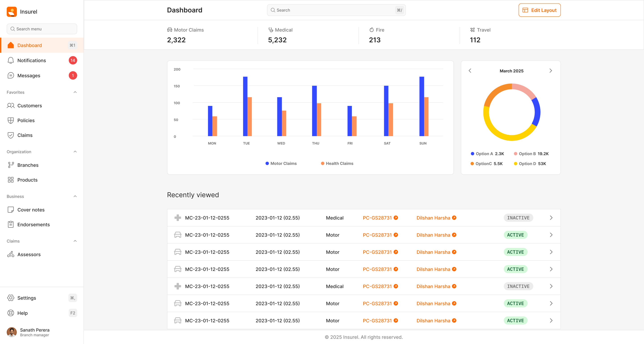Toggle the Health Claims legend series

(x=337, y=163)
